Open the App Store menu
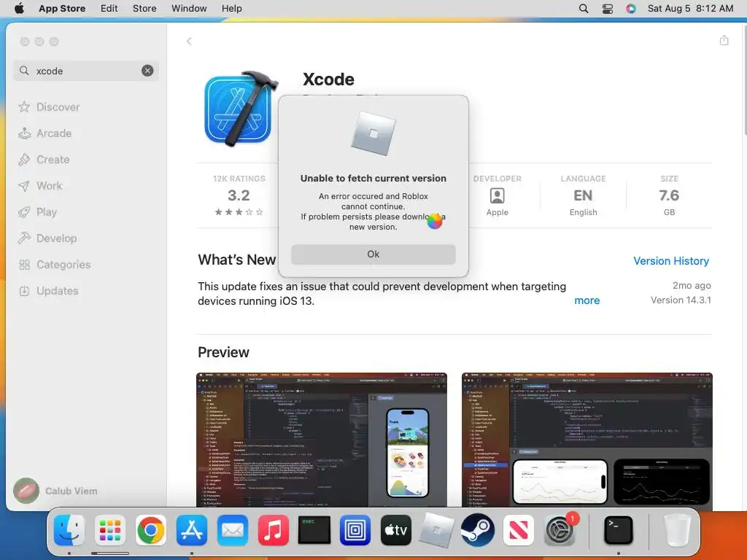Screen dimensions: 747x560 point(62,8)
